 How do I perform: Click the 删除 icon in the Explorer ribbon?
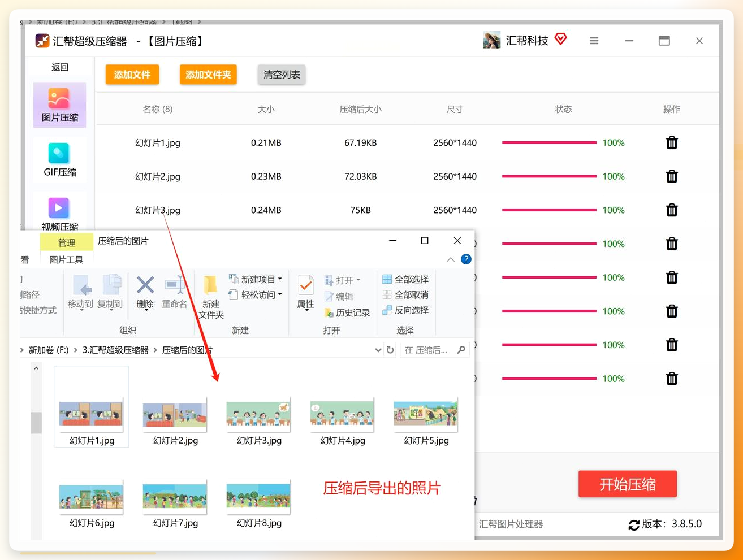[145, 286]
